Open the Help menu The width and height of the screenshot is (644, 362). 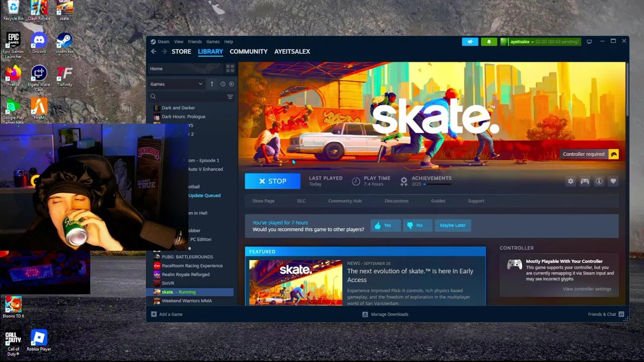point(228,42)
